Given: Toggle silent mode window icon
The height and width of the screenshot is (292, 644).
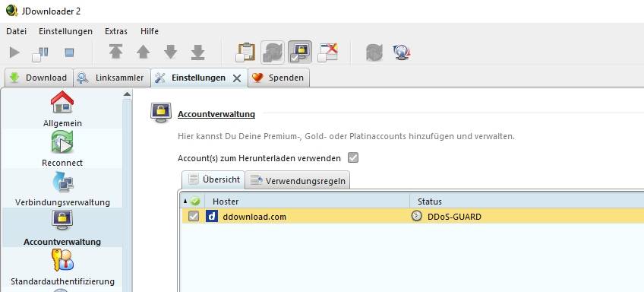Looking at the screenshot, I should point(328,52).
